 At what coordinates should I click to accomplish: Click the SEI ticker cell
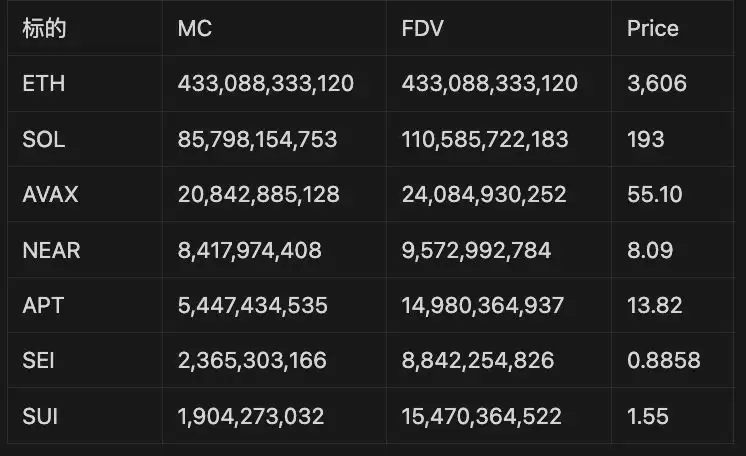click(x=39, y=360)
